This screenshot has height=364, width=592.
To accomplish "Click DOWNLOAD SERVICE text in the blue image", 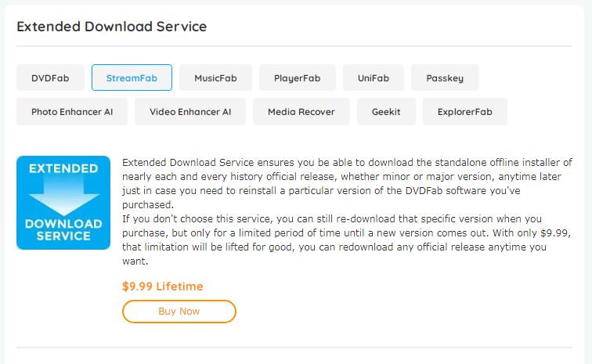I will point(63,229).
